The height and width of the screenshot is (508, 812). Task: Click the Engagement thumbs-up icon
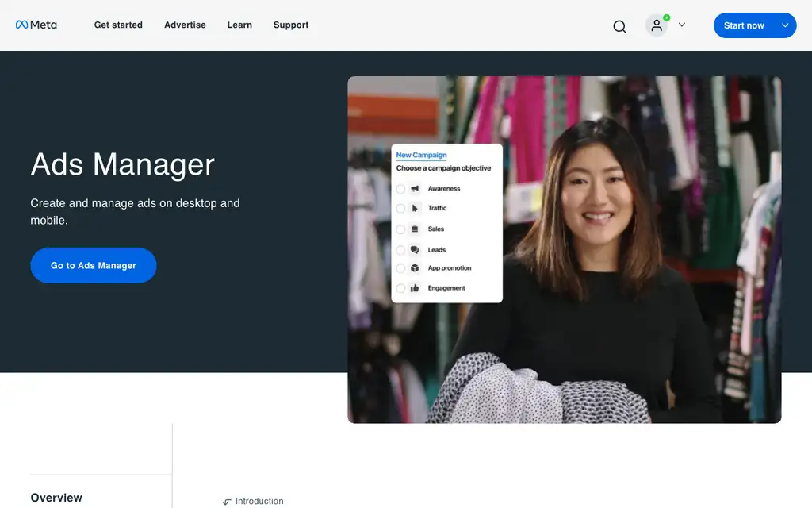pos(415,288)
